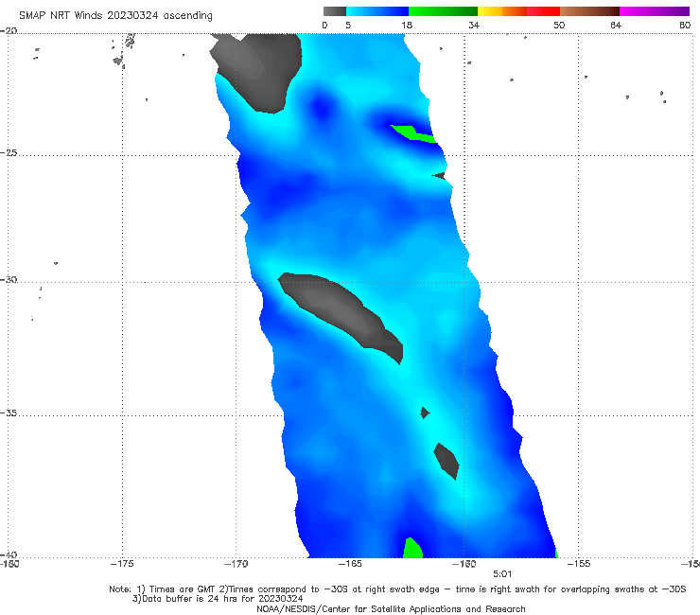The height and width of the screenshot is (615, 700).
Task: Click the title 'SMAP NRT Winds 20230324 ascending'
Action: (115, 16)
